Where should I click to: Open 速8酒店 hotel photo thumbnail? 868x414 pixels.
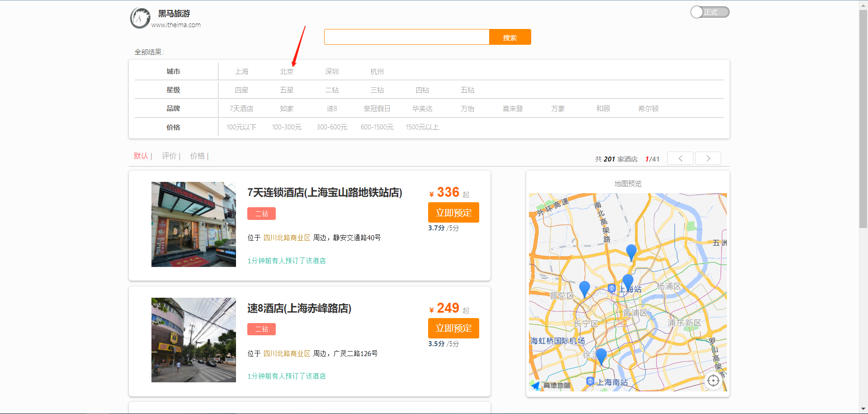(193, 340)
